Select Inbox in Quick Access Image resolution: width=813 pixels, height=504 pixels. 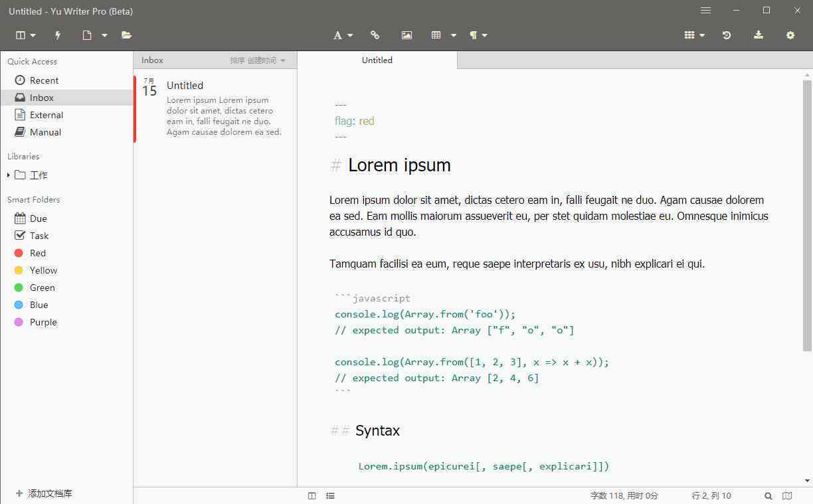coord(66,98)
